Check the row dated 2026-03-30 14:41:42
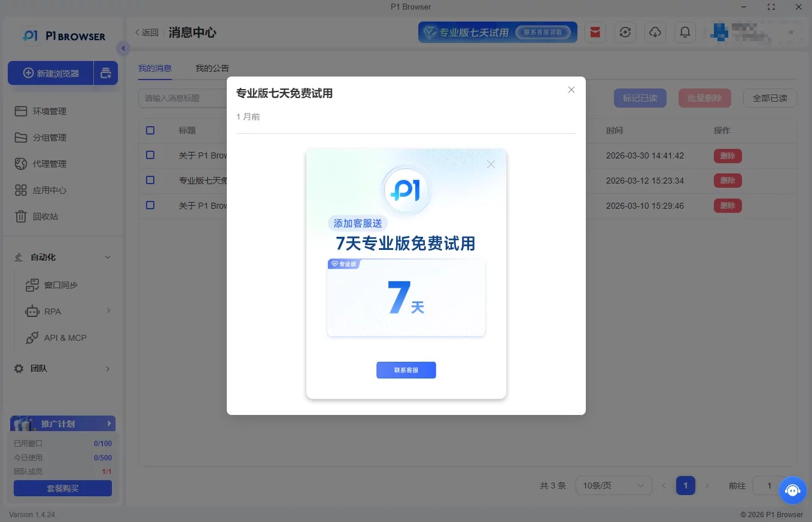Image resolution: width=812 pixels, height=522 pixels. (150, 155)
